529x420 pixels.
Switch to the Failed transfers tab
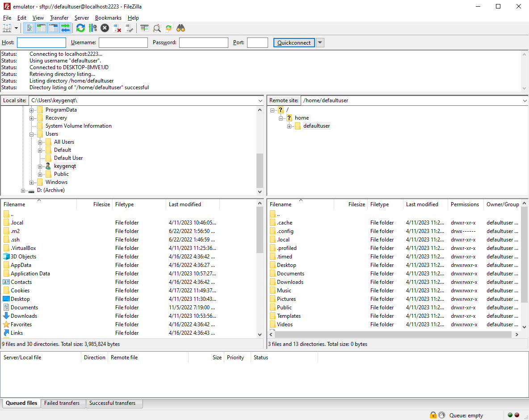click(62, 403)
